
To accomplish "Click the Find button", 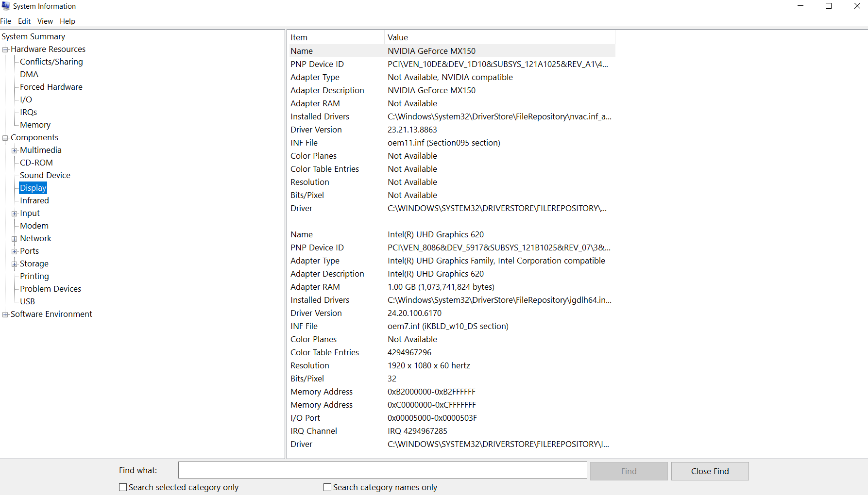I will click(629, 471).
